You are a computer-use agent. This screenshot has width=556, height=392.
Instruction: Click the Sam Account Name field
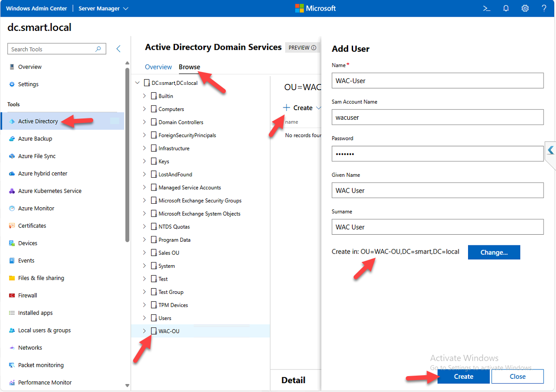tap(438, 117)
